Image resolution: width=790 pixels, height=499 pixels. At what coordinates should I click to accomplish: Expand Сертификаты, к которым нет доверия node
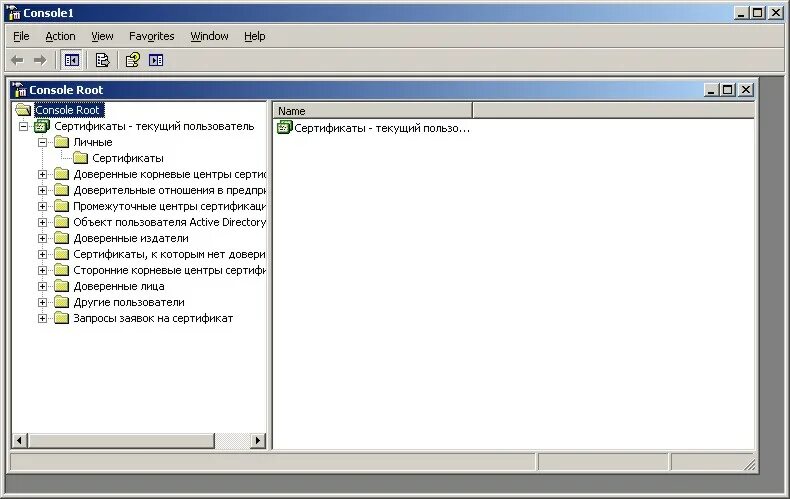point(43,254)
